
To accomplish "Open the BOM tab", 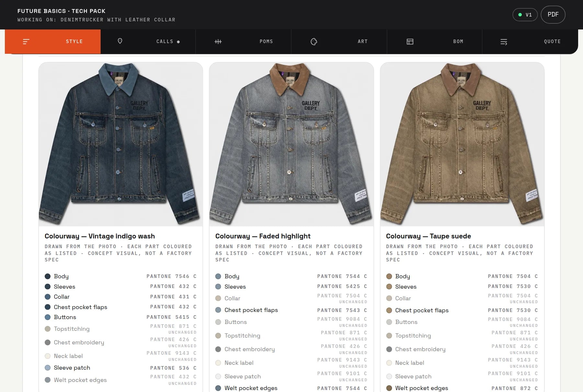I will tap(435, 41).
